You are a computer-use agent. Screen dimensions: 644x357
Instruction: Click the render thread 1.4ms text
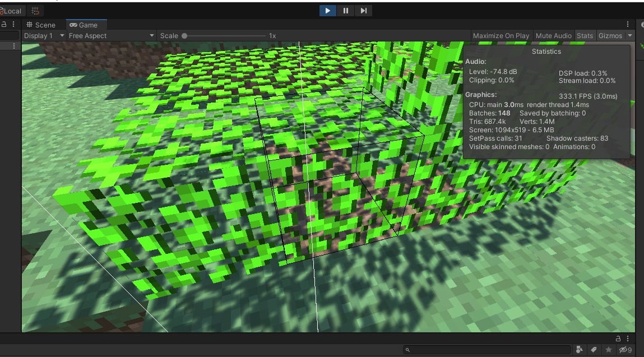tap(558, 105)
